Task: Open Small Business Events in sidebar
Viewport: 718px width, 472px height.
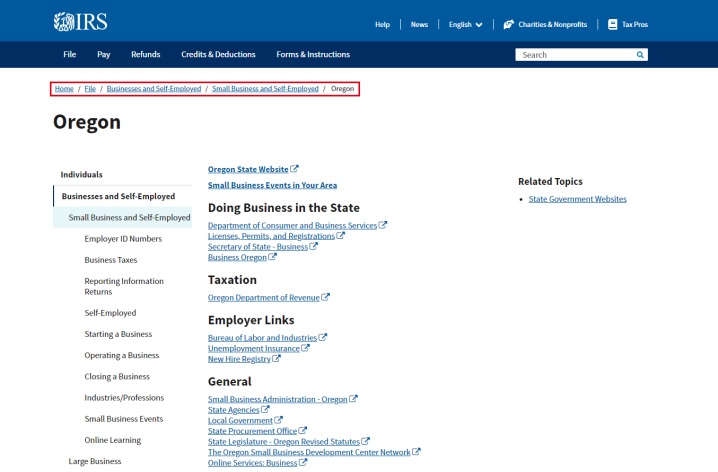Action: [124, 418]
